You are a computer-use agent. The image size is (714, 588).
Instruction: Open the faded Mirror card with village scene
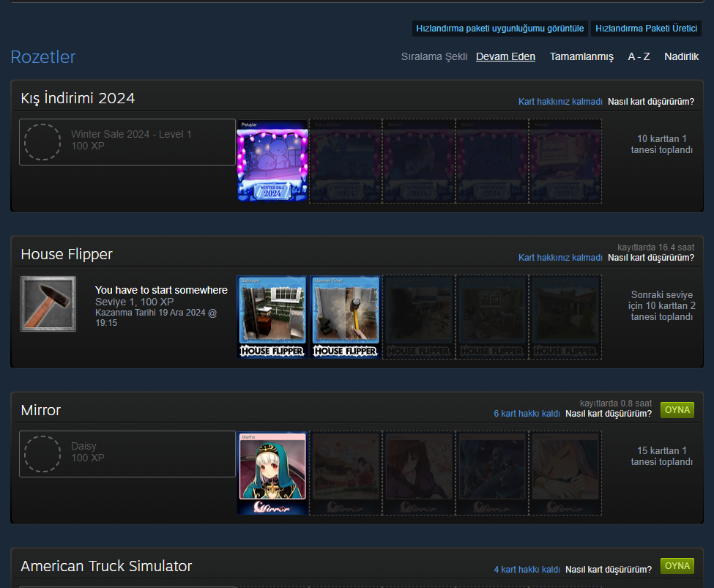[346, 473]
